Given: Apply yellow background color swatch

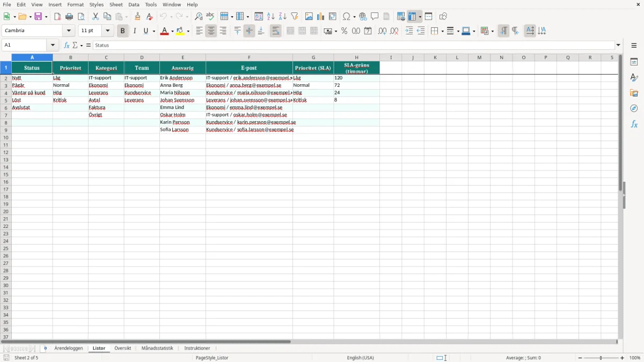Looking at the screenshot, I should [x=180, y=31].
